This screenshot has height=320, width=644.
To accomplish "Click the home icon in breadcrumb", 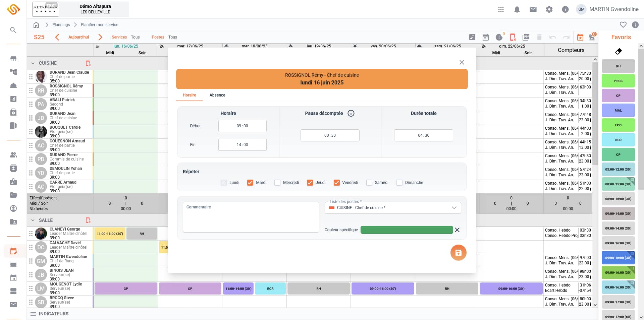I will click(x=36, y=25).
